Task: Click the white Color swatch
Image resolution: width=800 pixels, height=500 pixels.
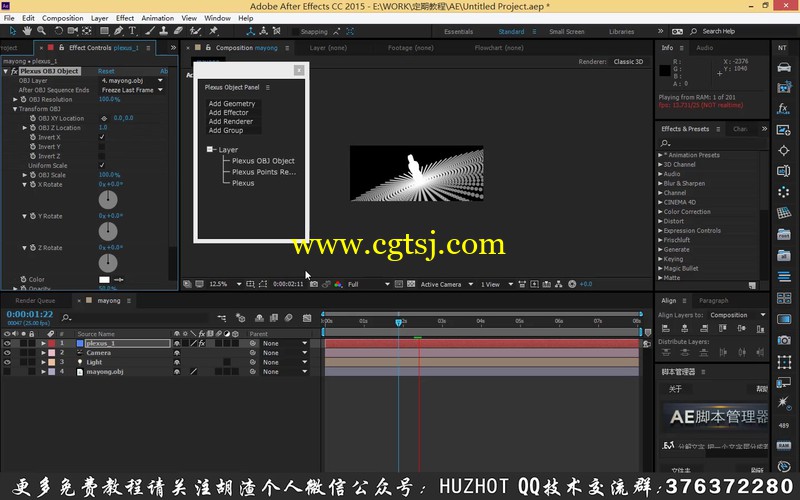Action: [x=104, y=280]
